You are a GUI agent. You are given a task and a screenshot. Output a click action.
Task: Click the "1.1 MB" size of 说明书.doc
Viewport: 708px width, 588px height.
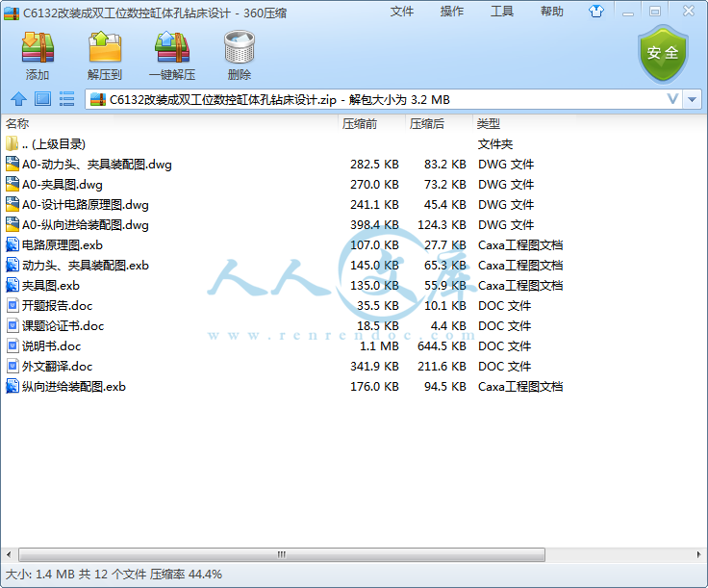379,346
